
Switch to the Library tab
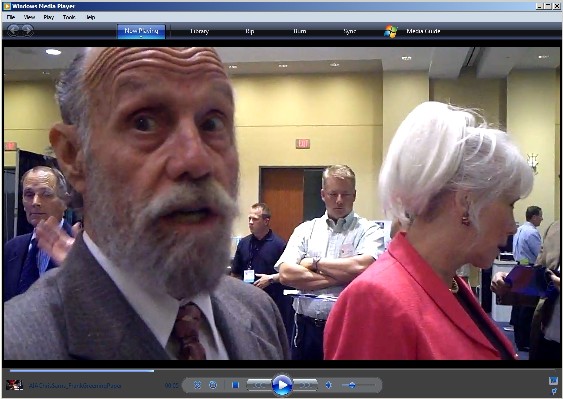pyautogui.click(x=199, y=31)
